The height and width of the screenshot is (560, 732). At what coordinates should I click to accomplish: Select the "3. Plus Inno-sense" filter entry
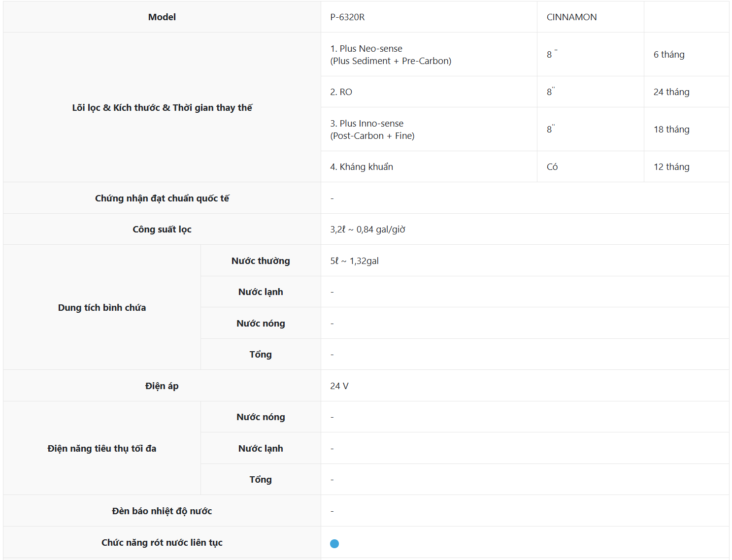pyautogui.click(x=366, y=124)
